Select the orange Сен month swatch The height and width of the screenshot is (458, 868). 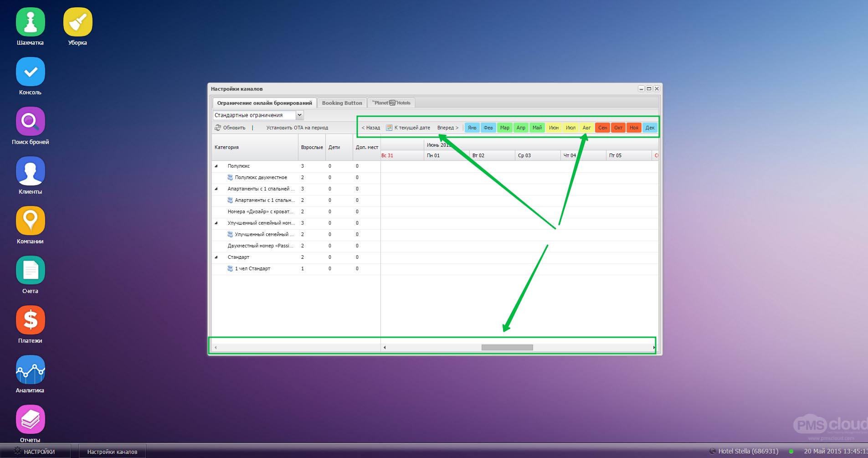coord(602,128)
